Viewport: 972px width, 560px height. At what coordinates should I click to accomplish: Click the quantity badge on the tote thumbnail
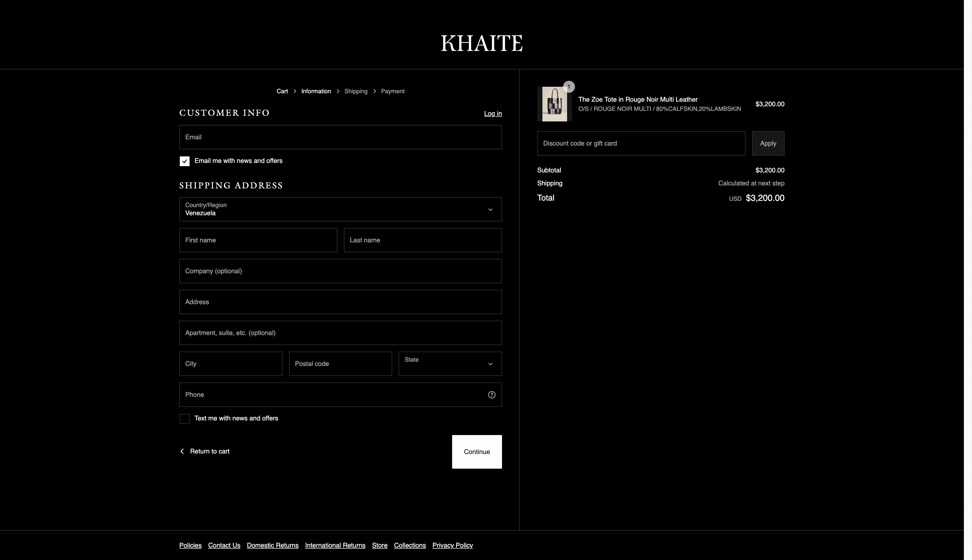click(x=569, y=86)
